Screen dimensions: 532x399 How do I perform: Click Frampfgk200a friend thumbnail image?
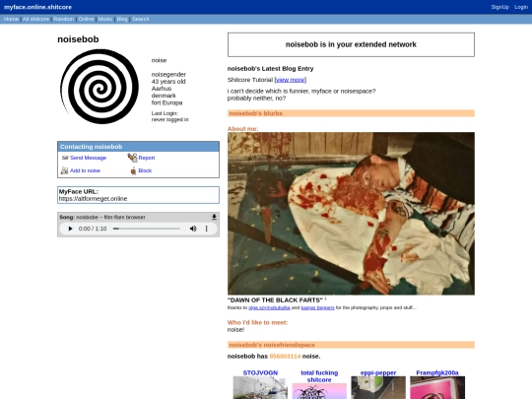tap(437, 388)
